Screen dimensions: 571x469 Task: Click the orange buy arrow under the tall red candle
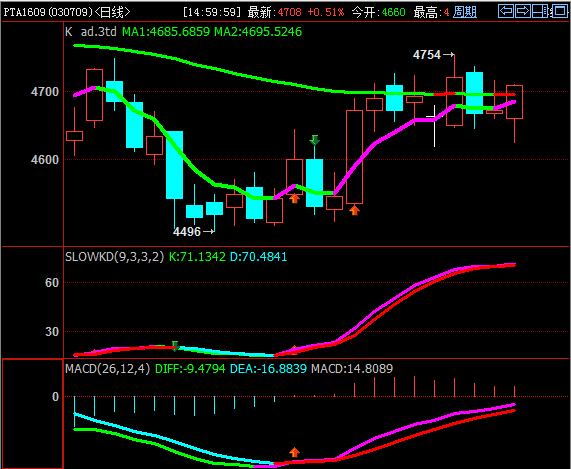(x=354, y=210)
